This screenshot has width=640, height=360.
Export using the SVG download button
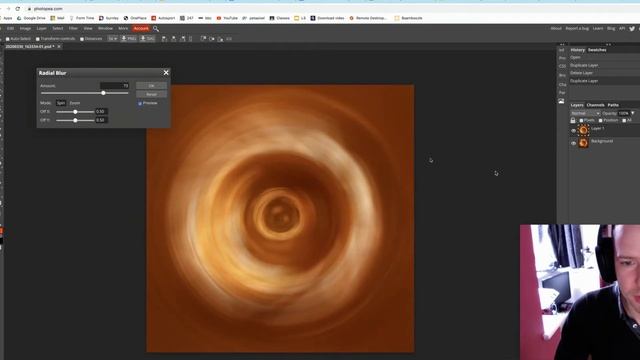(x=147, y=39)
